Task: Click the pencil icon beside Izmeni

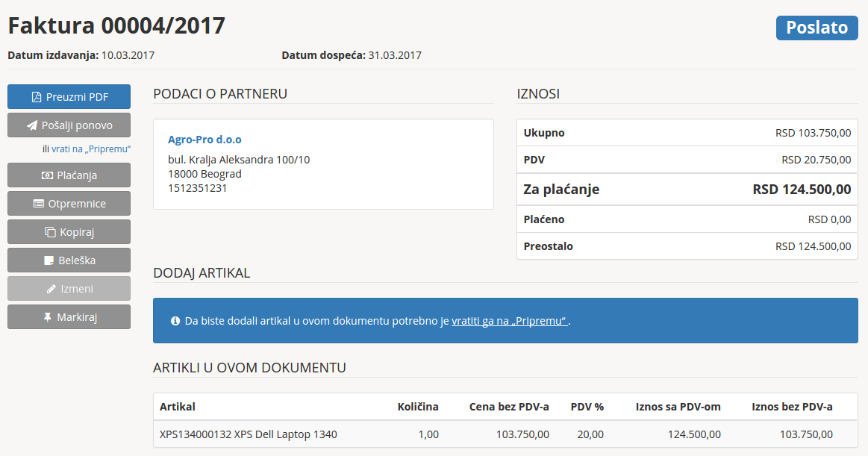Action: coord(51,289)
